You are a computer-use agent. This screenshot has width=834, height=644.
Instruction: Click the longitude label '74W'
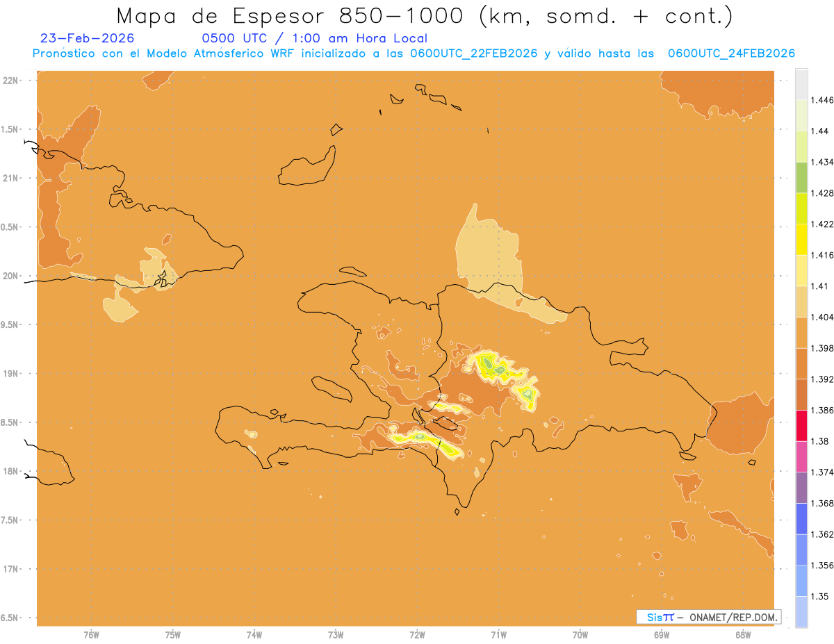coord(254,635)
